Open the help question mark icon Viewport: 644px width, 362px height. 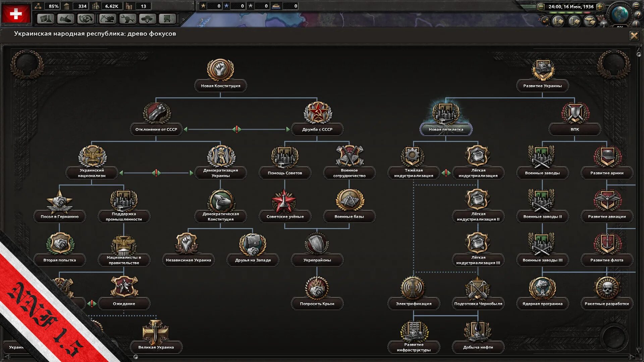[638, 15]
